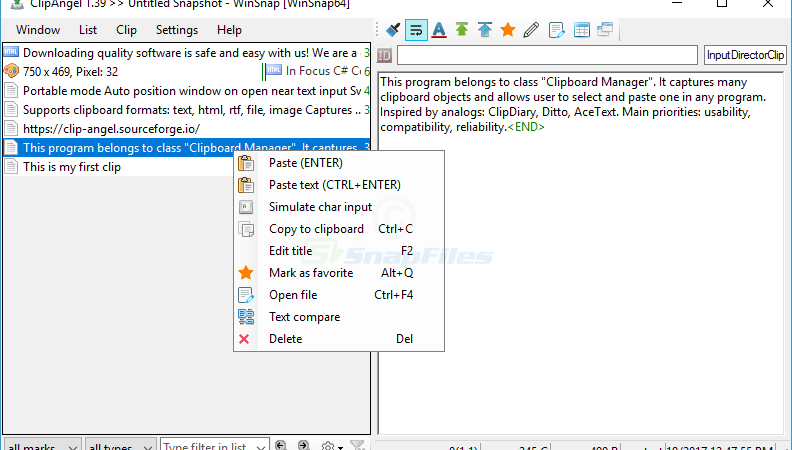Select the clip 'https://clip-angel.sourceforge.io/'
Image resolution: width=792 pixels, height=450 pixels.
pos(187,129)
